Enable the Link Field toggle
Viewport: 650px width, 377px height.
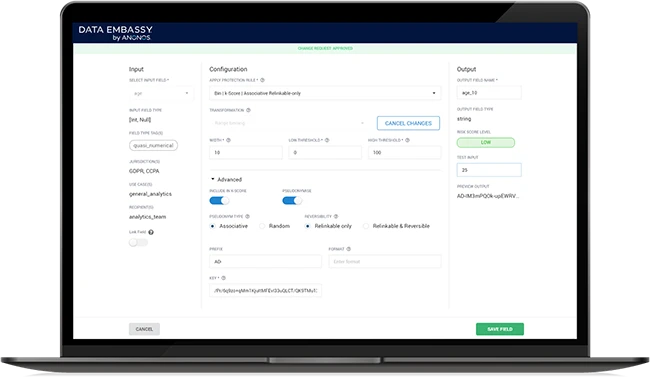tap(138, 243)
